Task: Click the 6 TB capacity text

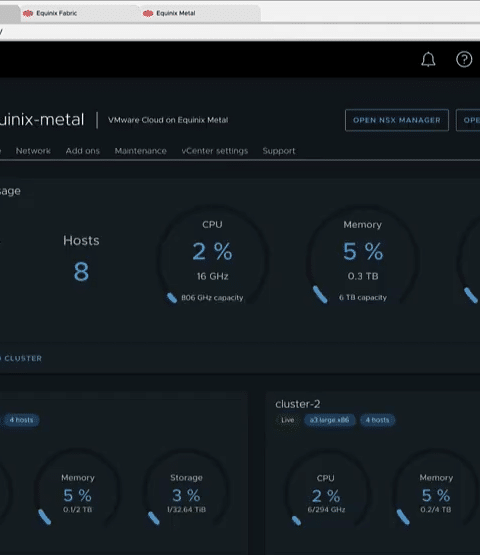Action: 363,298
